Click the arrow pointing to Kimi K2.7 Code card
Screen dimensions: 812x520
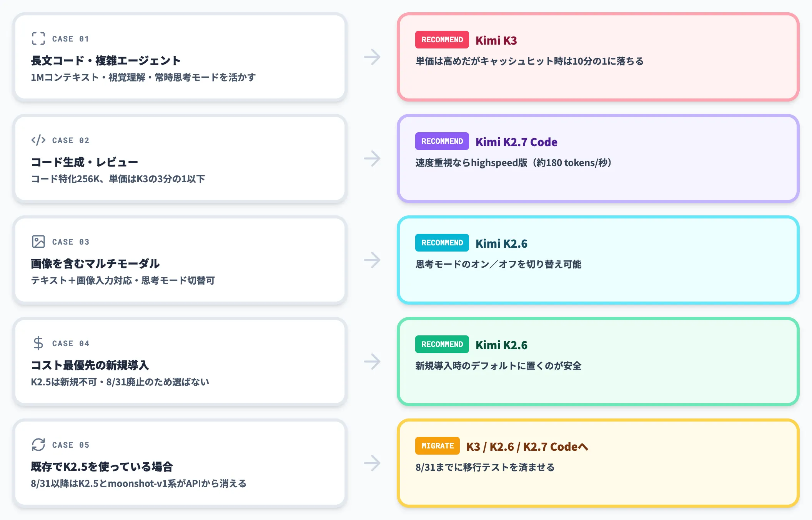click(x=372, y=158)
